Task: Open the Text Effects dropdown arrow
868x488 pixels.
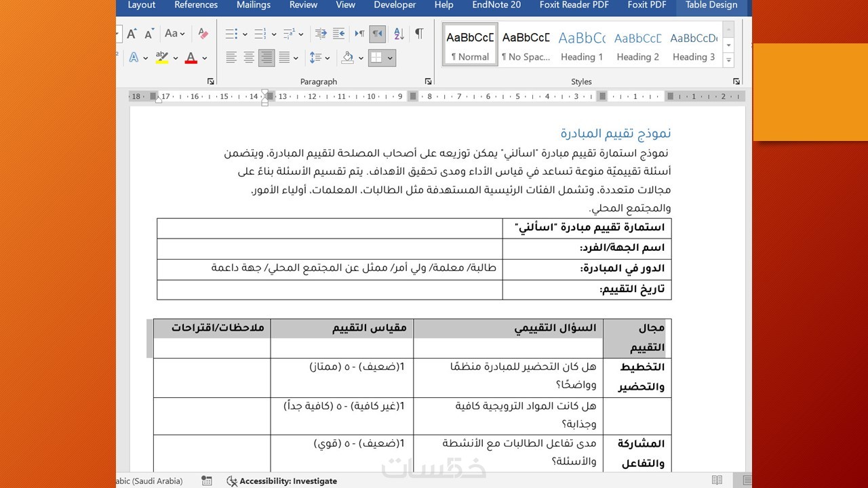Action: point(146,58)
